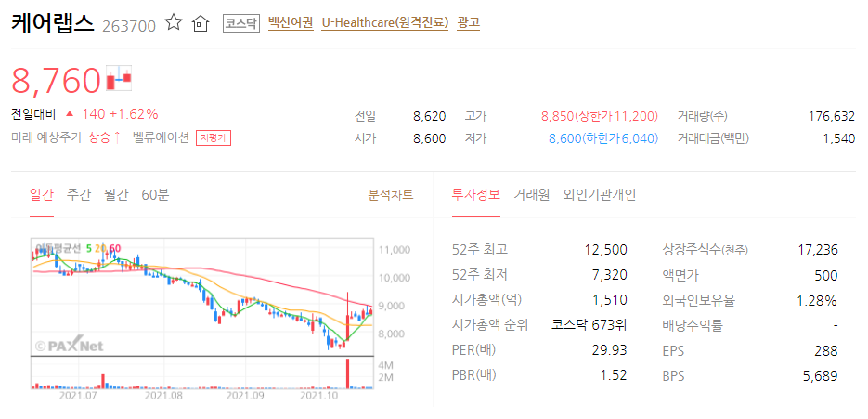
Task: Click the 2021.10 date label on chart
Action: pyautogui.click(x=319, y=397)
